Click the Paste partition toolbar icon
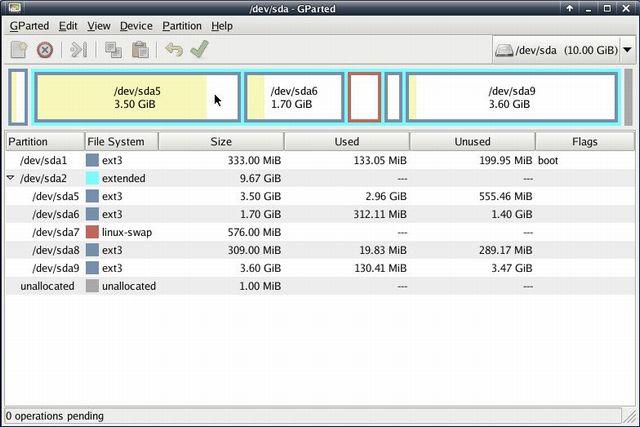 [140, 50]
